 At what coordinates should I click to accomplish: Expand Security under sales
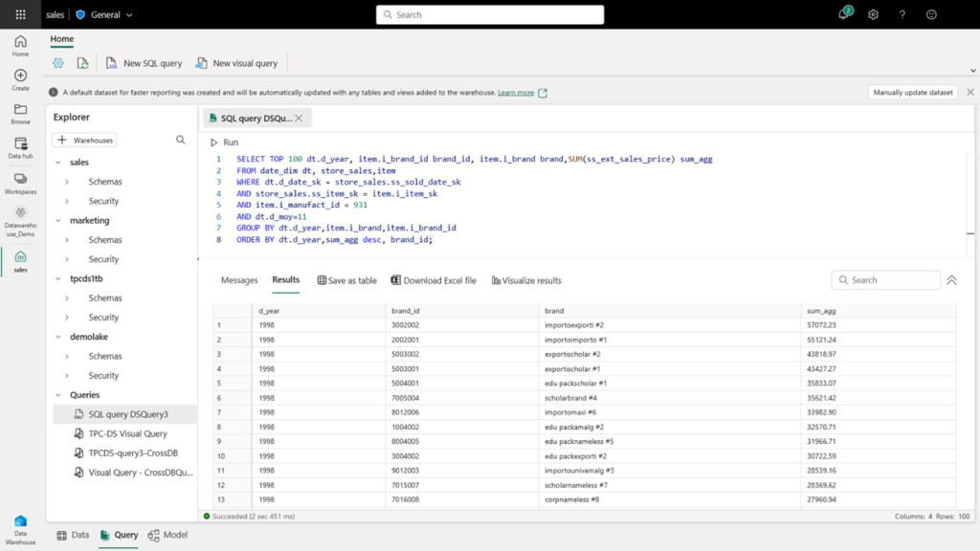tap(67, 201)
